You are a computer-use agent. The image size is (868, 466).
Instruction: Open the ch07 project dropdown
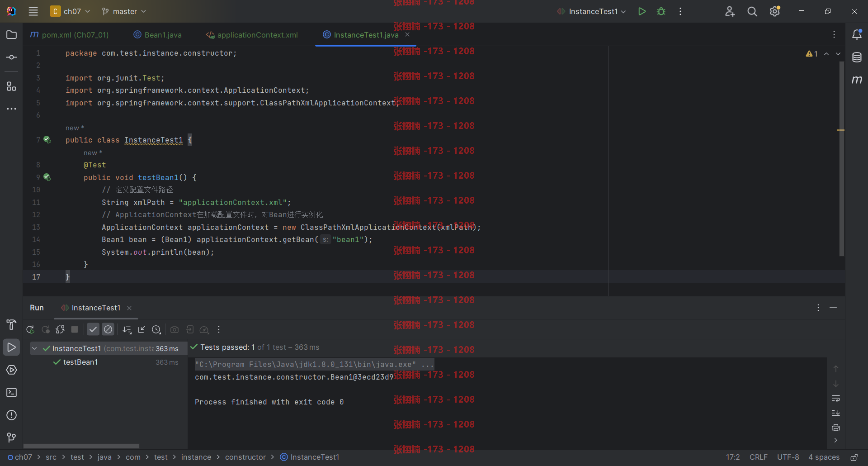(x=70, y=11)
